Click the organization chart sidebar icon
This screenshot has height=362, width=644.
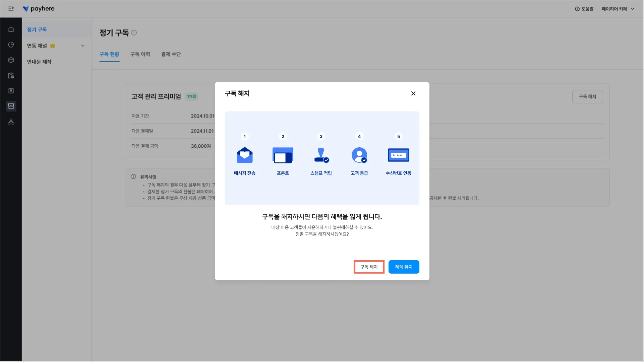pos(11,122)
